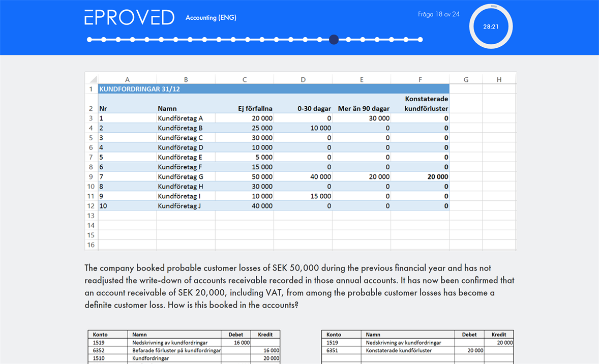599x364 pixels.
Task: Select column H header in the spreadsheet
Action: pyautogui.click(x=499, y=79)
